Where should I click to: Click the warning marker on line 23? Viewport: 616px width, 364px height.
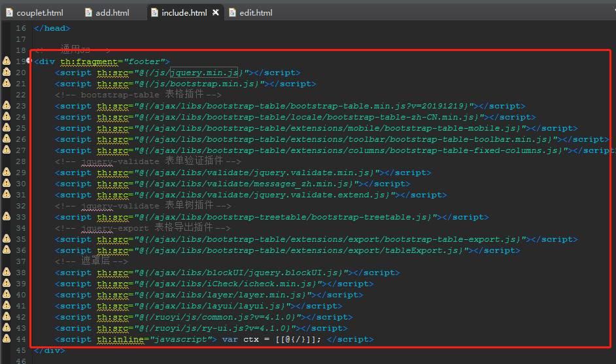tap(7, 105)
